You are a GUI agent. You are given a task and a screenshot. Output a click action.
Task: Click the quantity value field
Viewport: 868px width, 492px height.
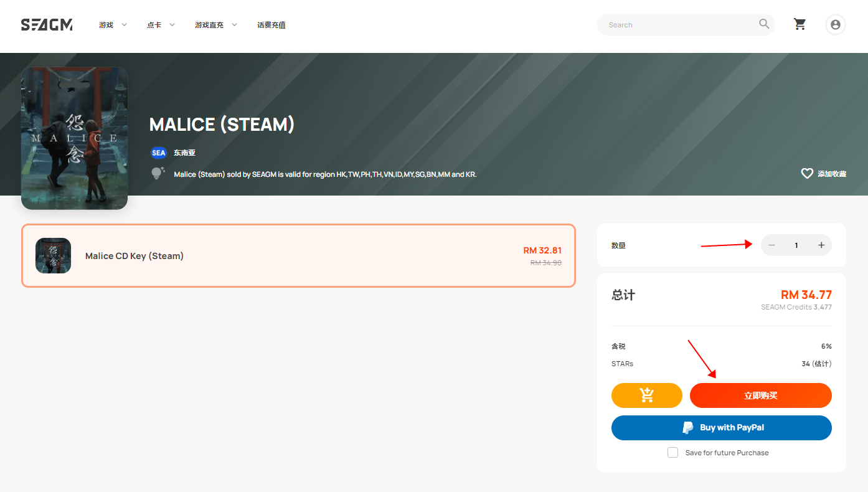pos(796,245)
